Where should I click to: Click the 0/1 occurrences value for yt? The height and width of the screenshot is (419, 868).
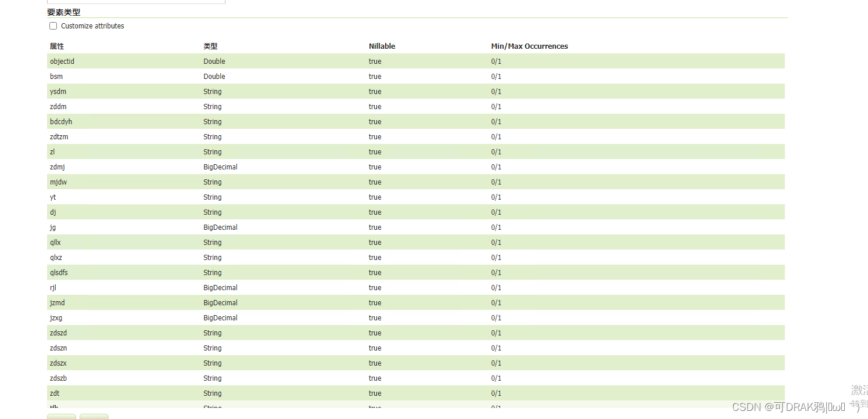496,197
